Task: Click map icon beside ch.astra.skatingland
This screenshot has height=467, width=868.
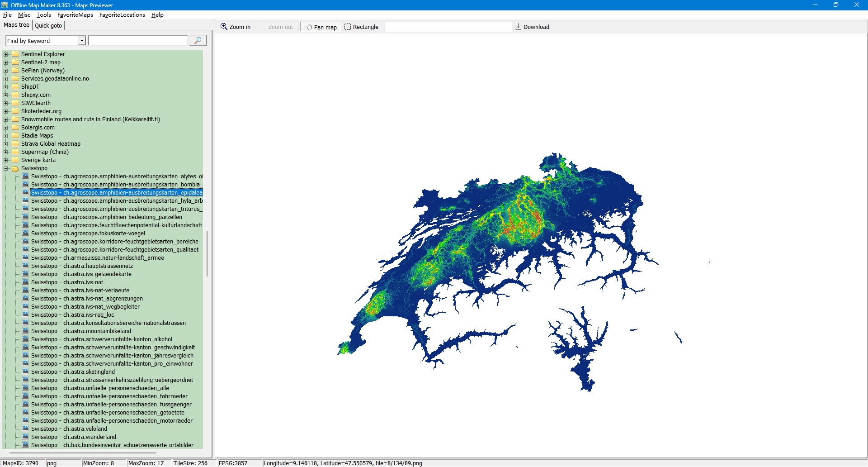Action: [x=25, y=372]
